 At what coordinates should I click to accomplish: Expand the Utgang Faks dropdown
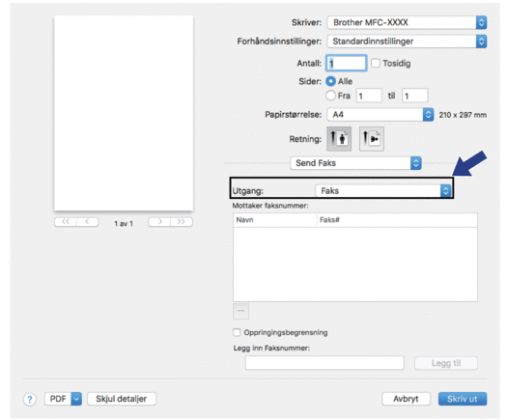pos(382,191)
